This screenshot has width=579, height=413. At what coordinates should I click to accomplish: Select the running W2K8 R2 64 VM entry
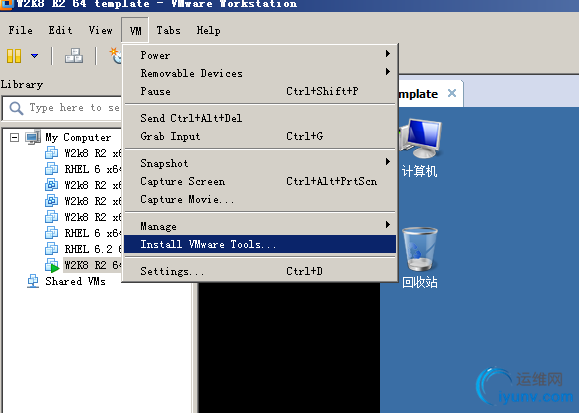coord(93,265)
